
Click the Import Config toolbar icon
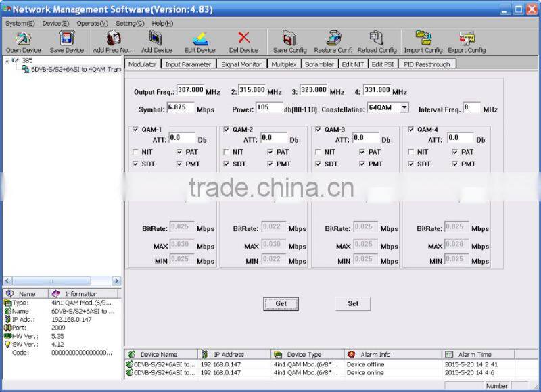(x=423, y=39)
